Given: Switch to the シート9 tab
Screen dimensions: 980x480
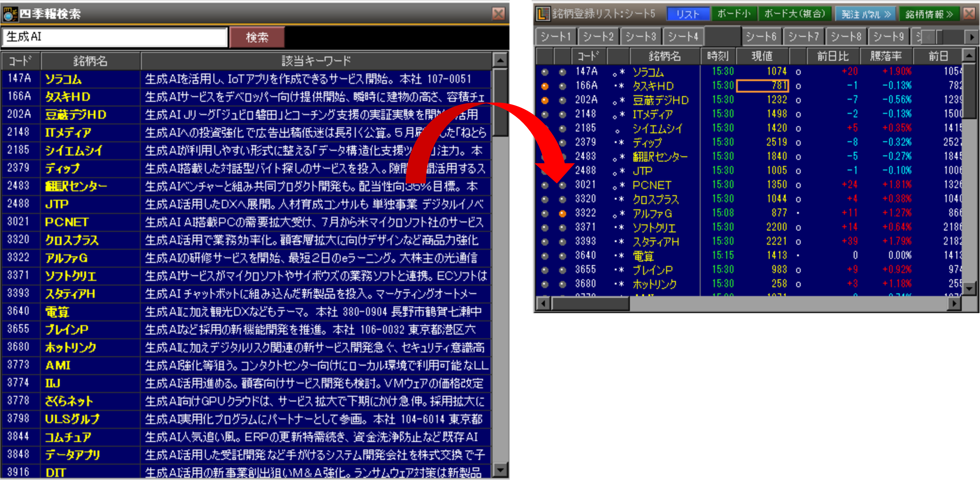Looking at the screenshot, I should click(889, 37).
